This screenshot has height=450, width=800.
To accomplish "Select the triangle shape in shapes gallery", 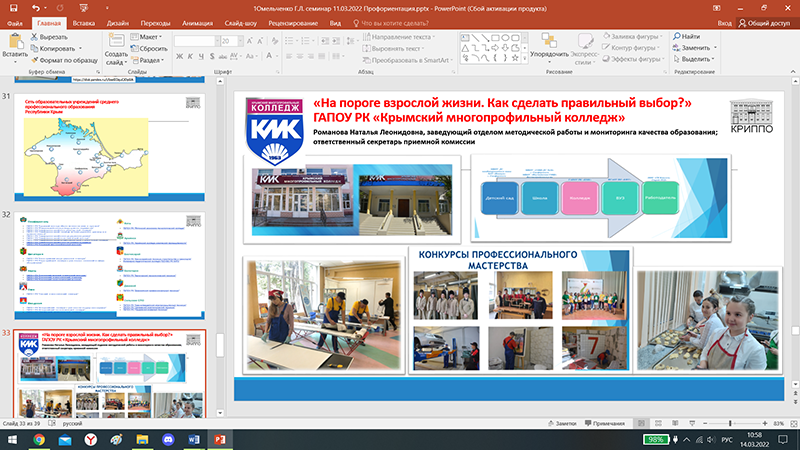I will coord(465,47).
